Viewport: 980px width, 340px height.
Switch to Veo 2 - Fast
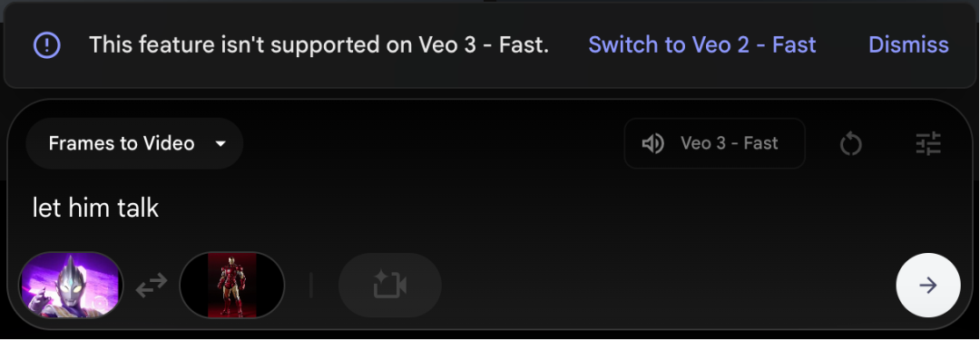701,45
